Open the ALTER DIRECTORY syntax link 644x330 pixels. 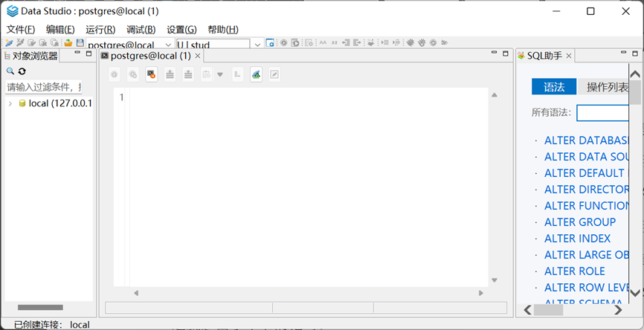(587, 190)
